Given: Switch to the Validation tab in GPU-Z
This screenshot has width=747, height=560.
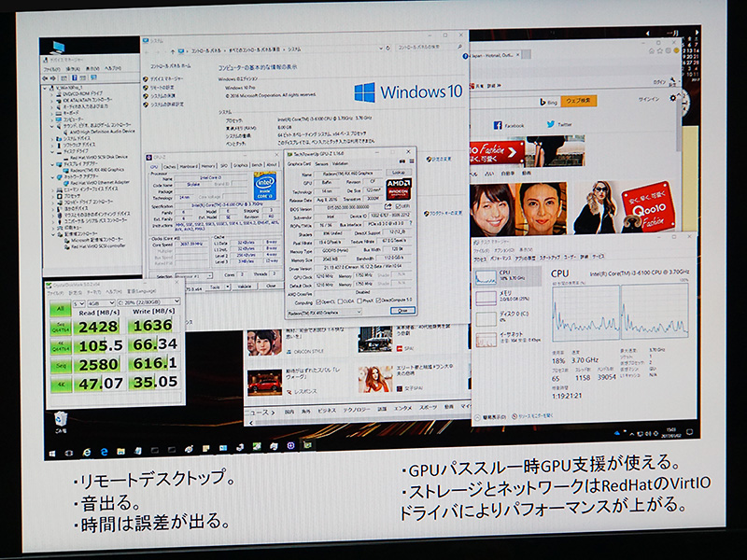Looking at the screenshot, I should coord(340,163).
